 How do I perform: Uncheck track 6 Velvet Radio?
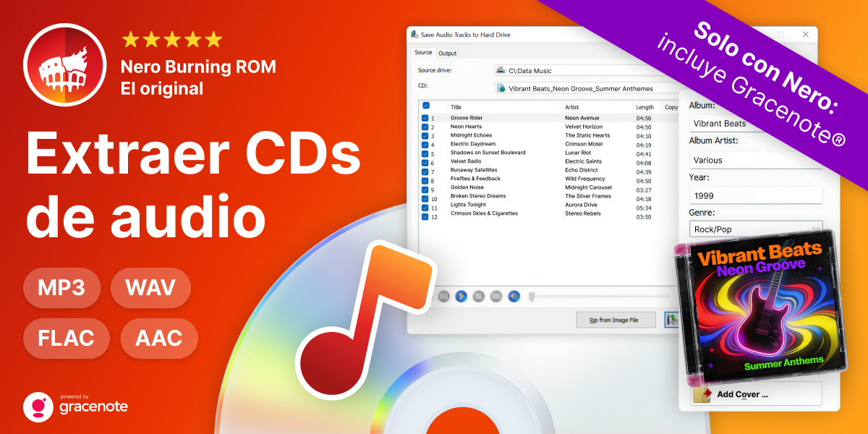point(425,162)
